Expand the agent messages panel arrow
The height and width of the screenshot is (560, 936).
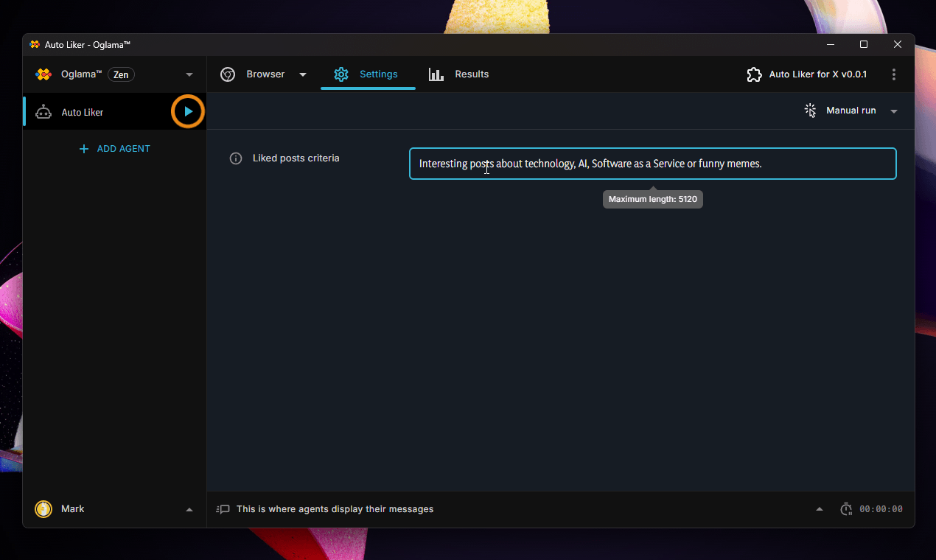[820, 509]
